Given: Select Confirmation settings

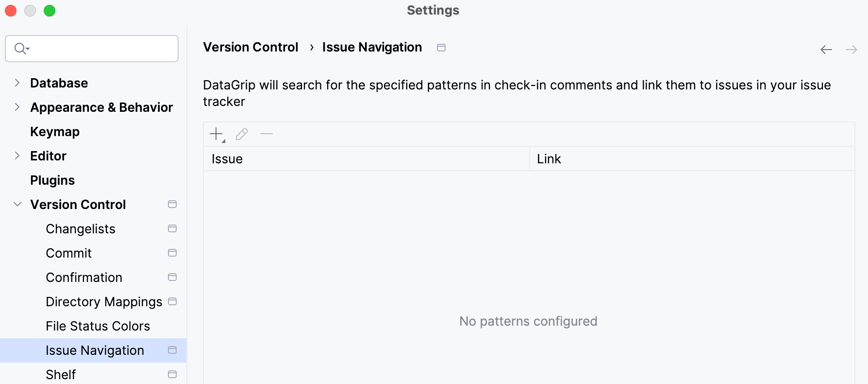Looking at the screenshot, I should [84, 277].
